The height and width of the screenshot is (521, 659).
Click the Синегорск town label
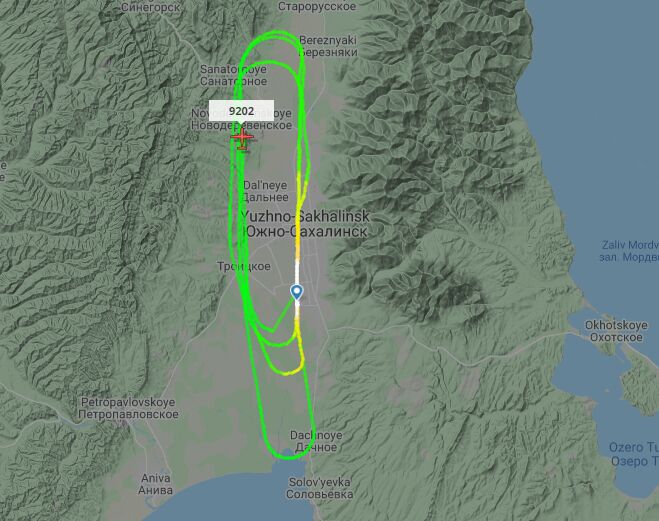[150, 7]
